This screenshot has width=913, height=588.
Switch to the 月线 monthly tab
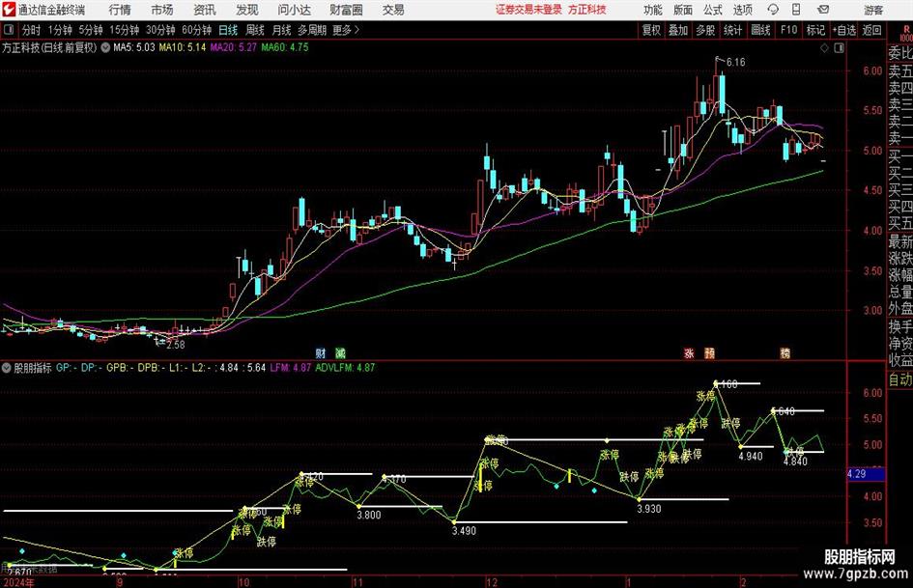[x=282, y=30]
